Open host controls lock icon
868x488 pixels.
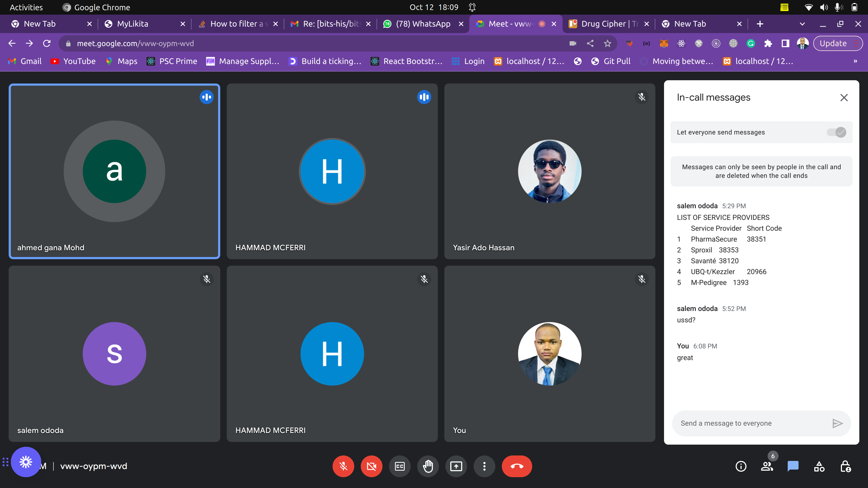845,466
